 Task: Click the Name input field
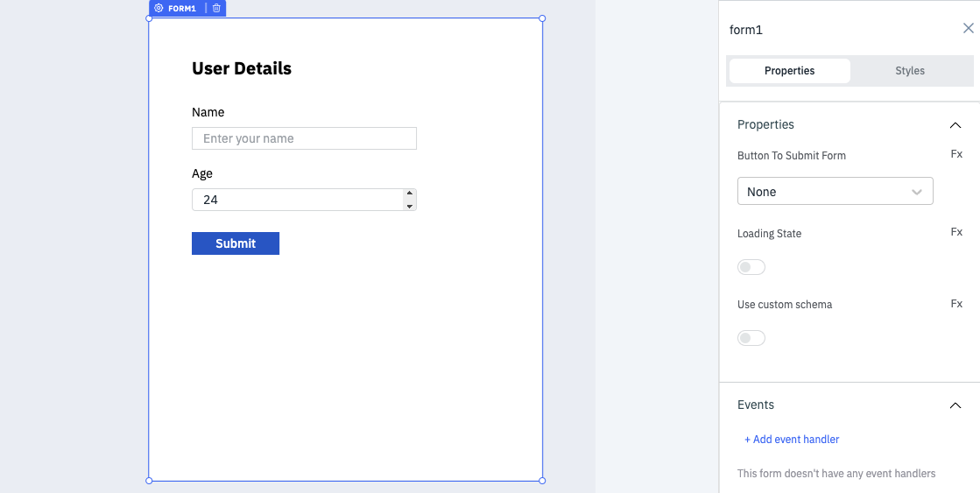304,138
